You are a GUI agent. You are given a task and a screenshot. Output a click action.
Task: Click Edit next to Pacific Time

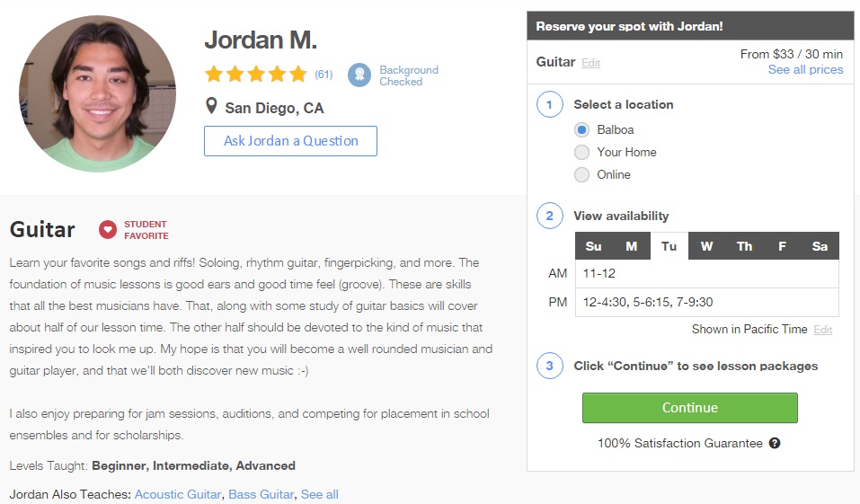click(x=822, y=330)
